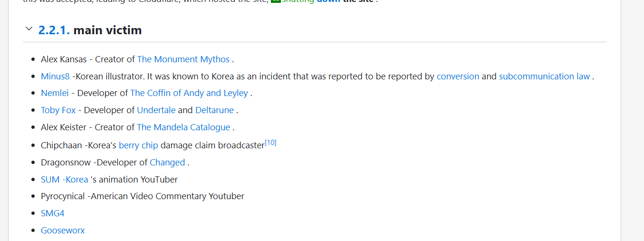
Task: Click the 'SUM -Korea' link
Action: tap(65, 180)
